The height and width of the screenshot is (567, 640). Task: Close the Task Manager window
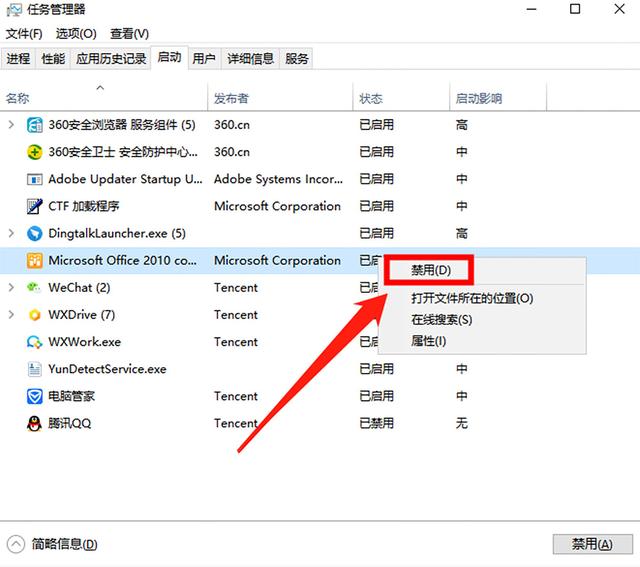[619, 9]
